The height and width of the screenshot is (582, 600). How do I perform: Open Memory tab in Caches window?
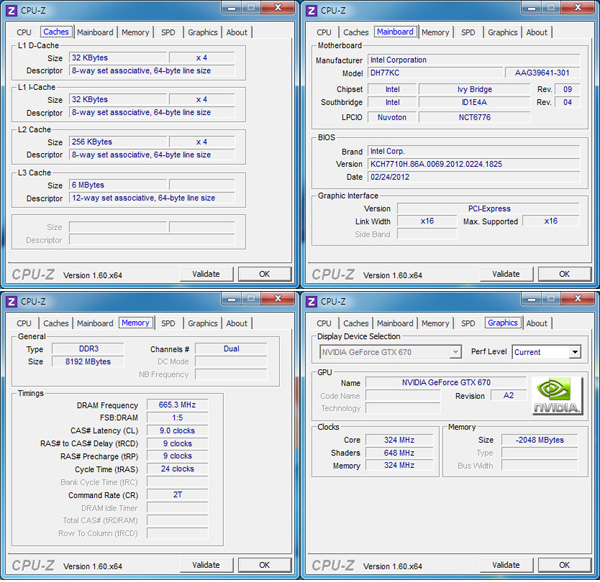coord(135,33)
